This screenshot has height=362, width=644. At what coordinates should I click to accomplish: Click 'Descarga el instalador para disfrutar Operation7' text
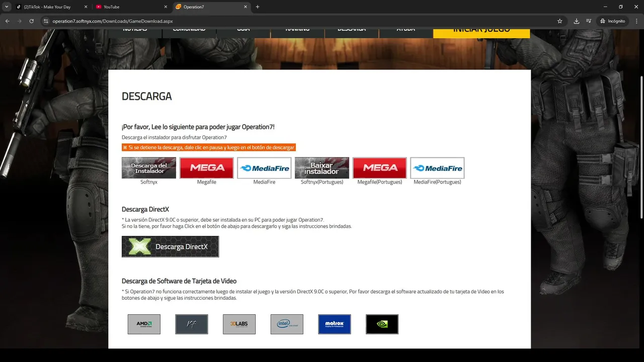[x=174, y=137]
